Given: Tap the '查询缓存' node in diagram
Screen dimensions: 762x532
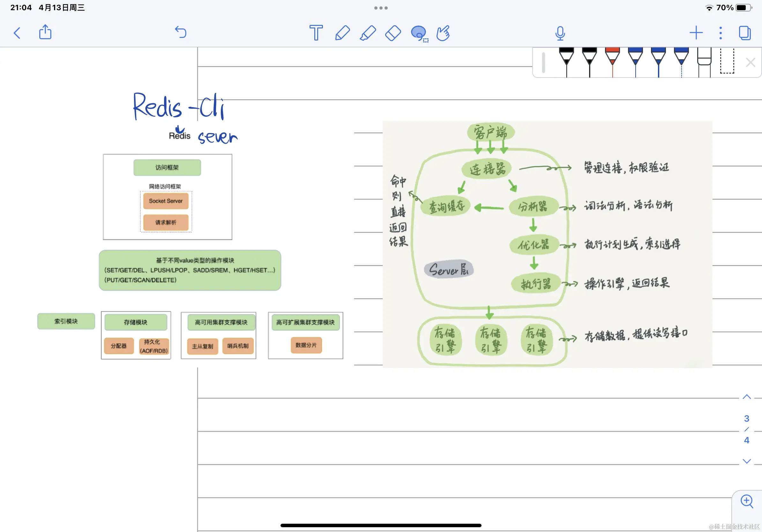Looking at the screenshot, I should pyautogui.click(x=446, y=206).
